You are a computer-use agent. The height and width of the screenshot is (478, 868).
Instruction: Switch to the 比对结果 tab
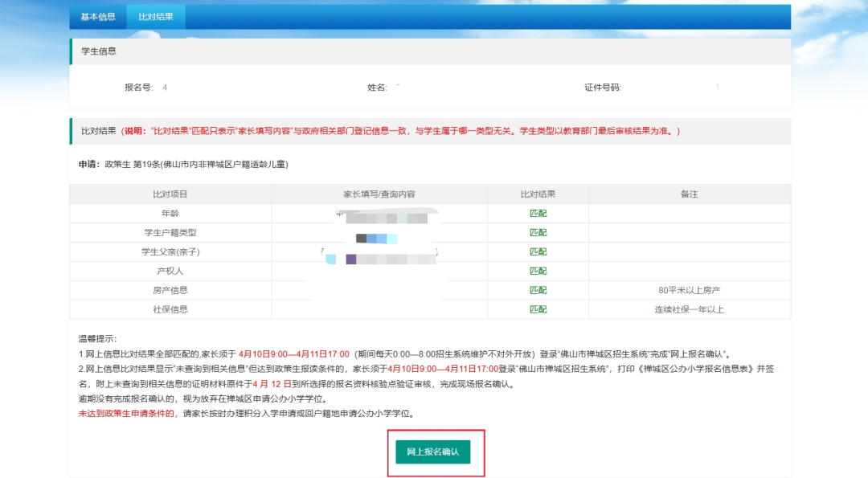click(156, 17)
